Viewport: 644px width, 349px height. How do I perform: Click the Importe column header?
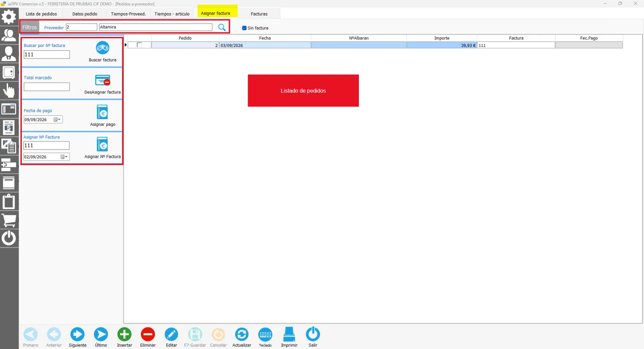click(442, 38)
